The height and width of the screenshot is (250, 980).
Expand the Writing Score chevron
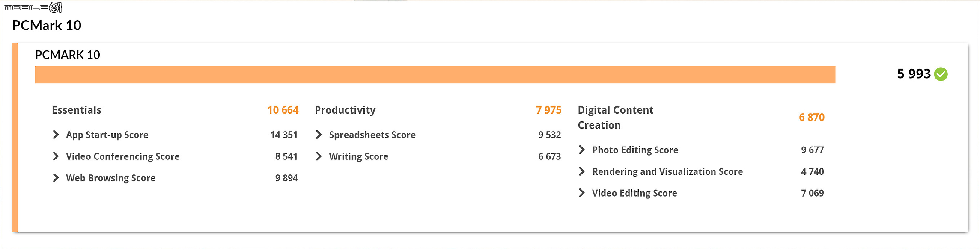(319, 156)
